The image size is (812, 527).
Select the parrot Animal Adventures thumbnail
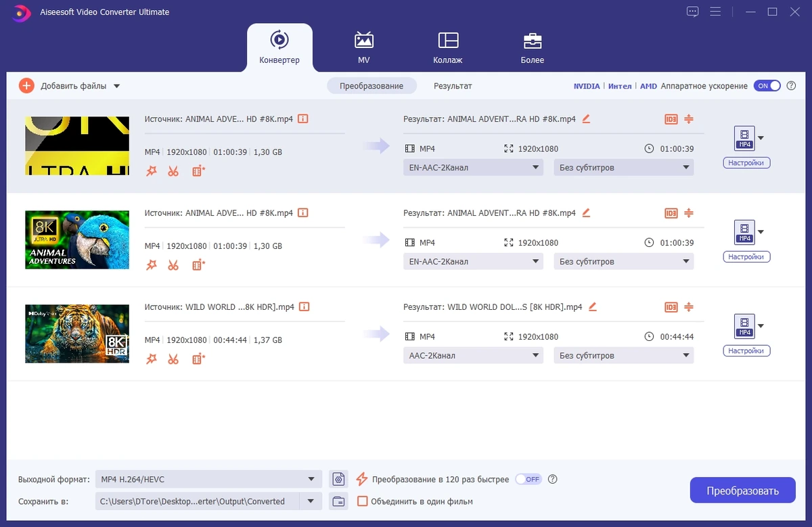coord(77,239)
